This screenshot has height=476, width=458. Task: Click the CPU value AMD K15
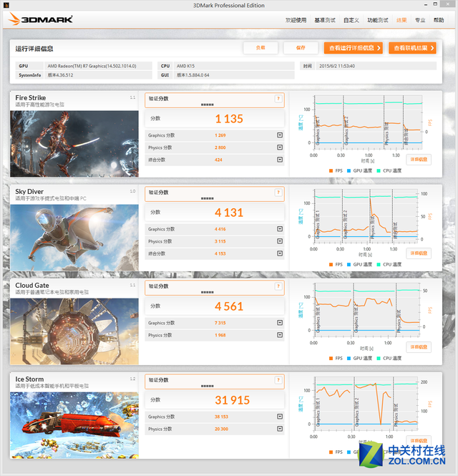tap(234, 66)
